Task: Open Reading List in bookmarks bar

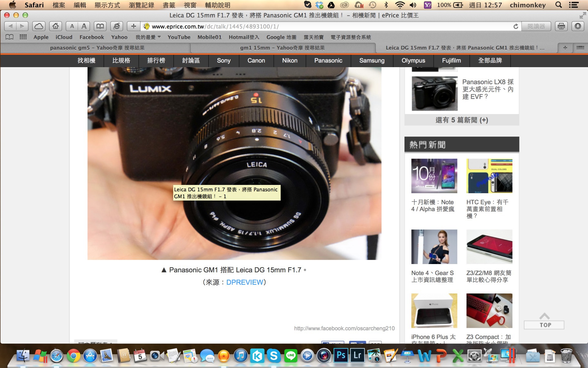Action: coord(9,37)
